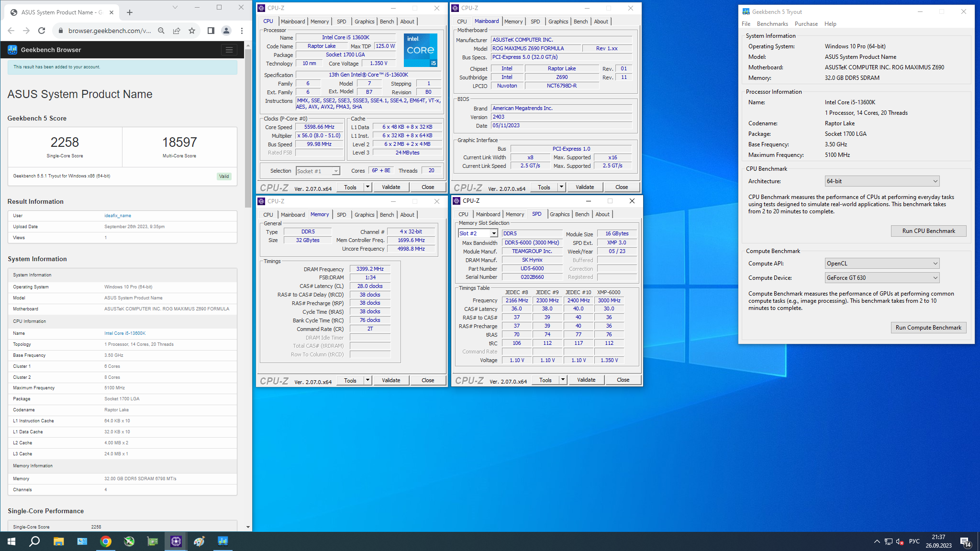Click the network tray icon
Screen dimensions: 980x551
tap(889, 541)
